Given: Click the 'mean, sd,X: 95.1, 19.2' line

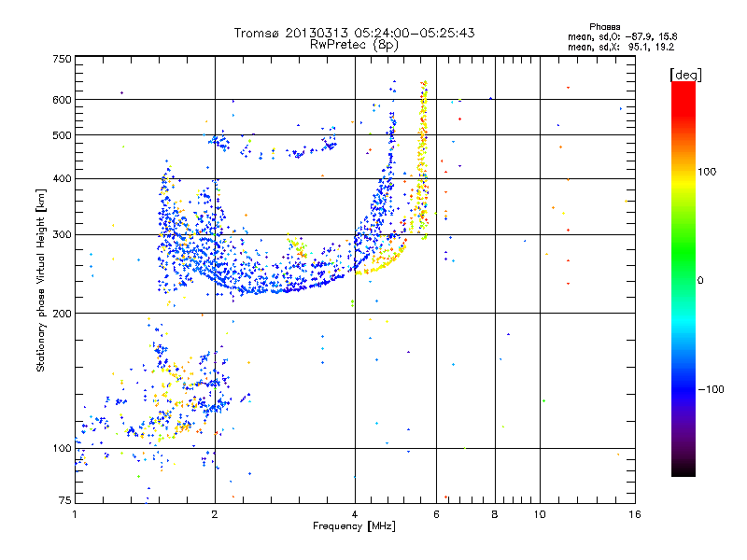Looking at the screenshot, I should click(621, 47).
